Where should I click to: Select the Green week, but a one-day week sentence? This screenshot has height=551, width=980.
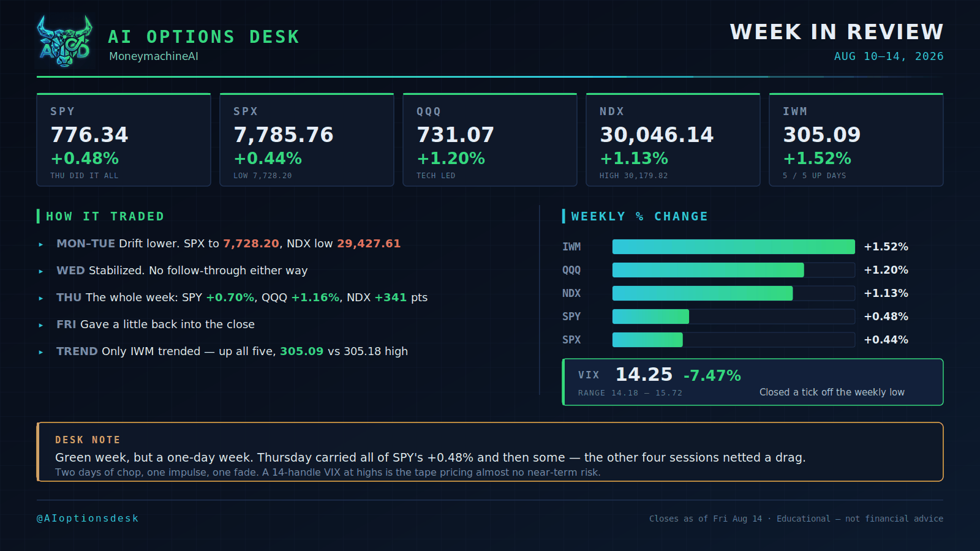tap(430, 458)
